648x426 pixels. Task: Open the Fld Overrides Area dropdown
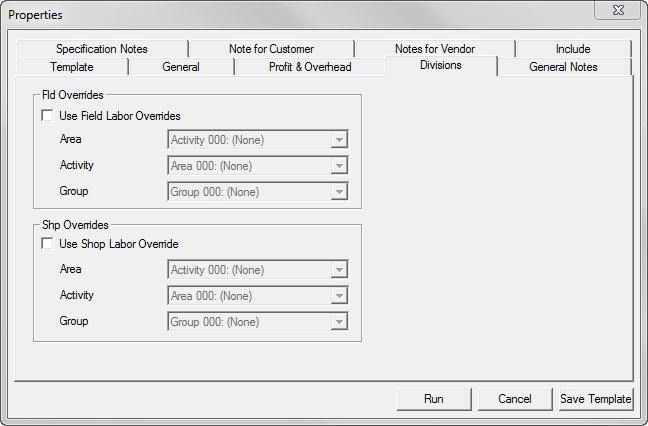(258, 140)
